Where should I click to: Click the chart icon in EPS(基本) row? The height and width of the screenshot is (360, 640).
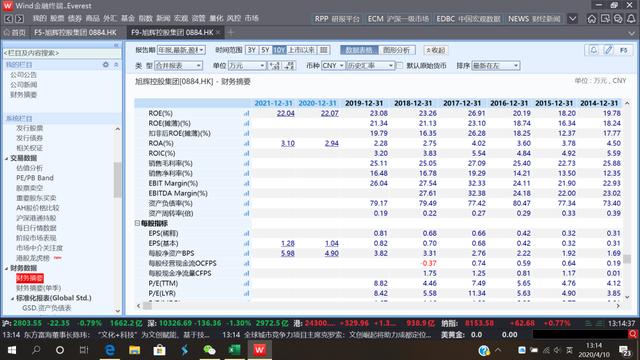[246, 243]
